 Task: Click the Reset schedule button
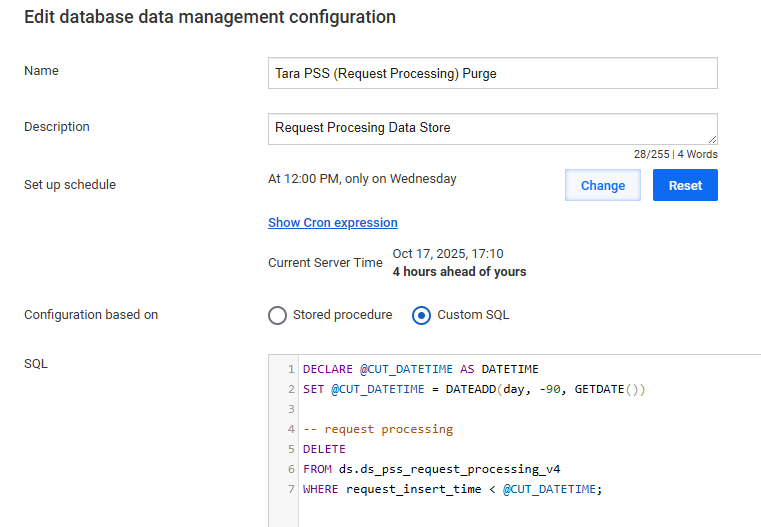[x=685, y=185]
